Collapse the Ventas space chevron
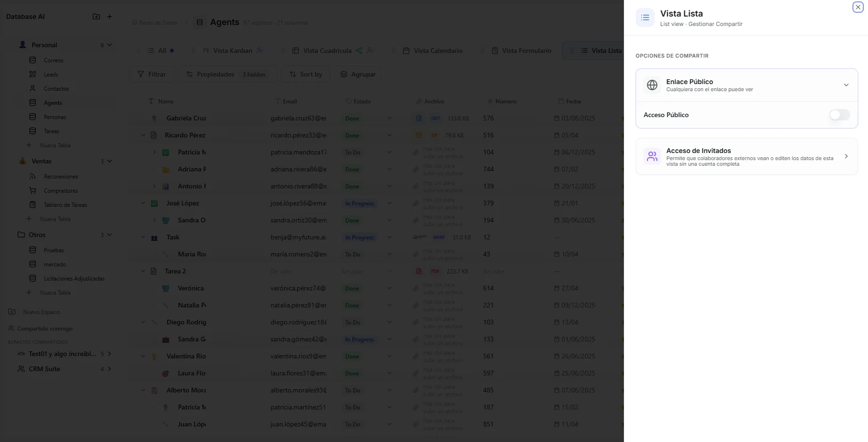Image resolution: width=868 pixels, height=442 pixels. pyautogui.click(x=110, y=161)
